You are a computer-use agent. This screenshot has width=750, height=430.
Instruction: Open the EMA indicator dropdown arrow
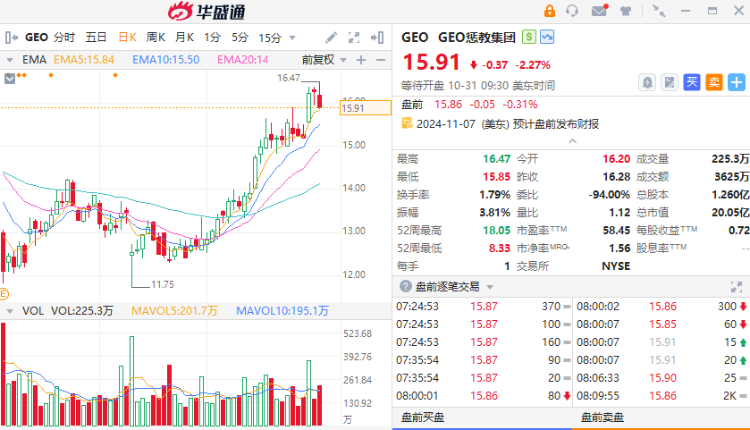point(9,60)
